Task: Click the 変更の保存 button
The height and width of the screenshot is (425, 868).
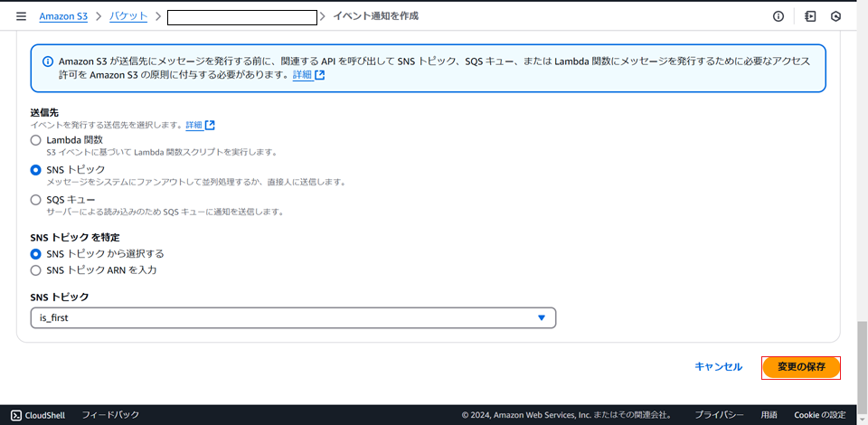Action: click(x=801, y=367)
